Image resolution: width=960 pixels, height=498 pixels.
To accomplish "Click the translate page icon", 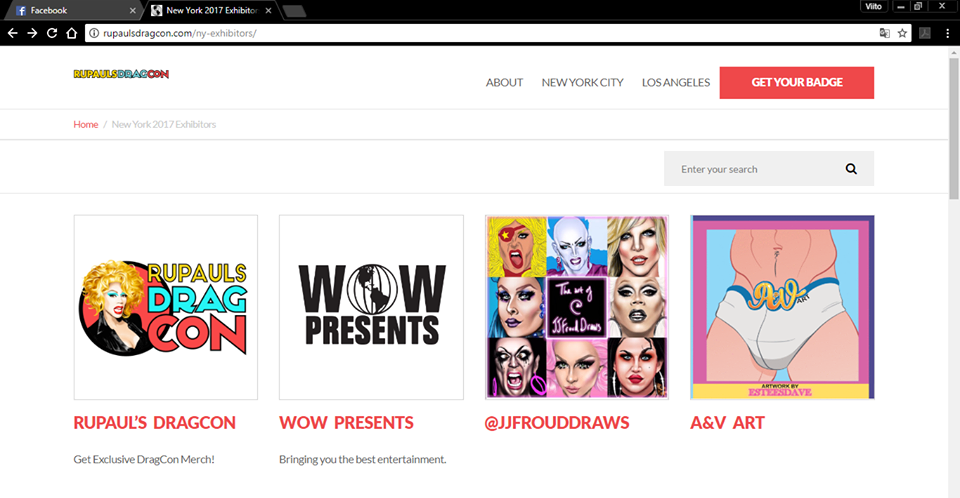I will point(884,33).
